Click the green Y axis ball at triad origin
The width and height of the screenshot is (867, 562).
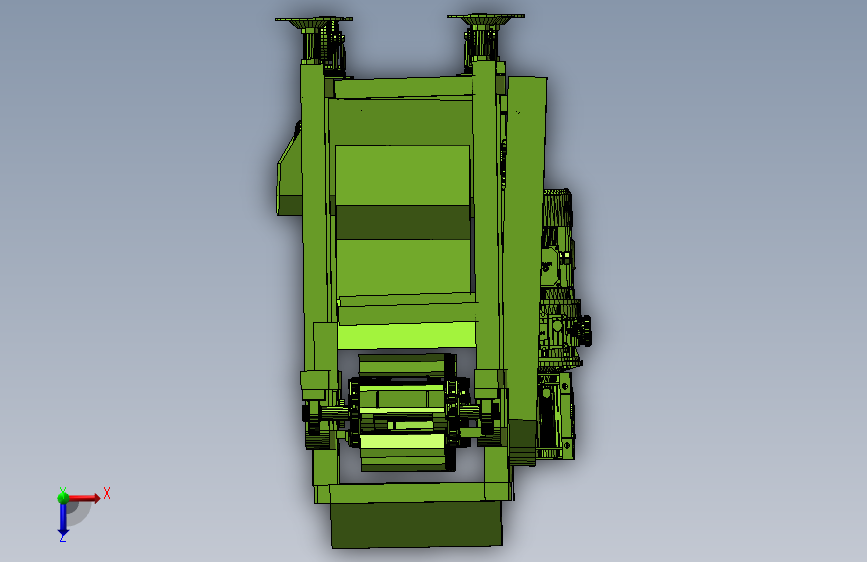tap(63, 497)
